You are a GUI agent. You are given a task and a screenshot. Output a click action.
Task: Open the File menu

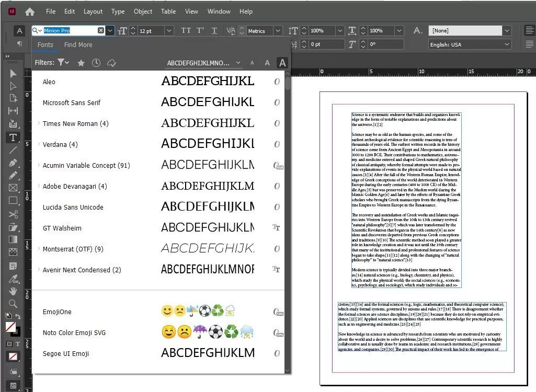click(51, 11)
